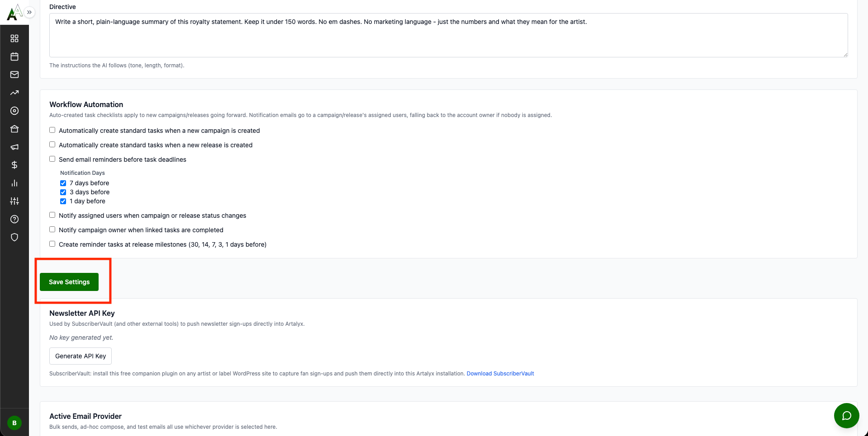The height and width of the screenshot is (436, 868).
Task: Enable notify on status changes checkbox
Action: click(52, 215)
